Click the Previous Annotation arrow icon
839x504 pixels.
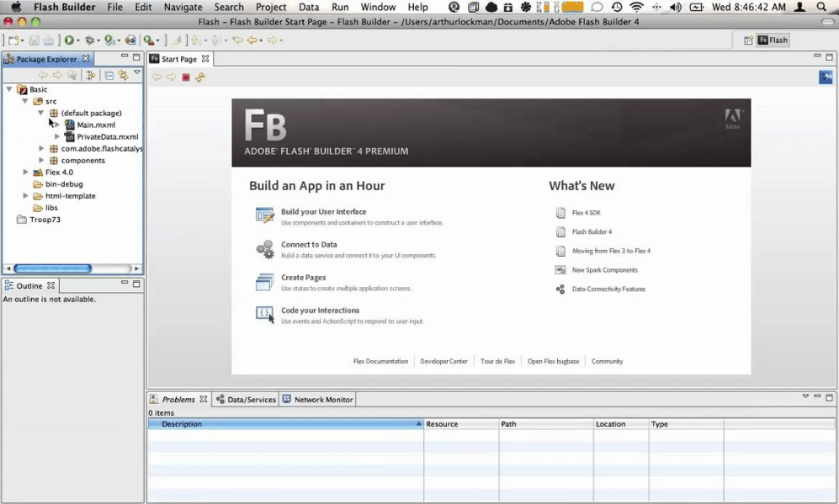tap(216, 40)
